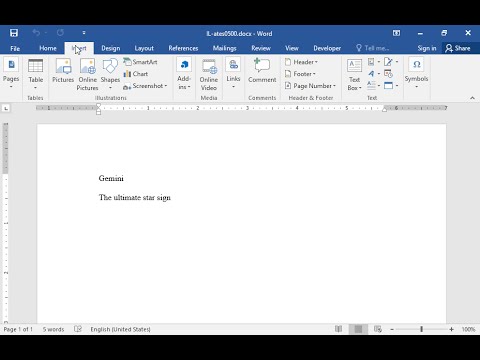Share the document via Share button
The height and width of the screenshot is (360, 480).
458,48
